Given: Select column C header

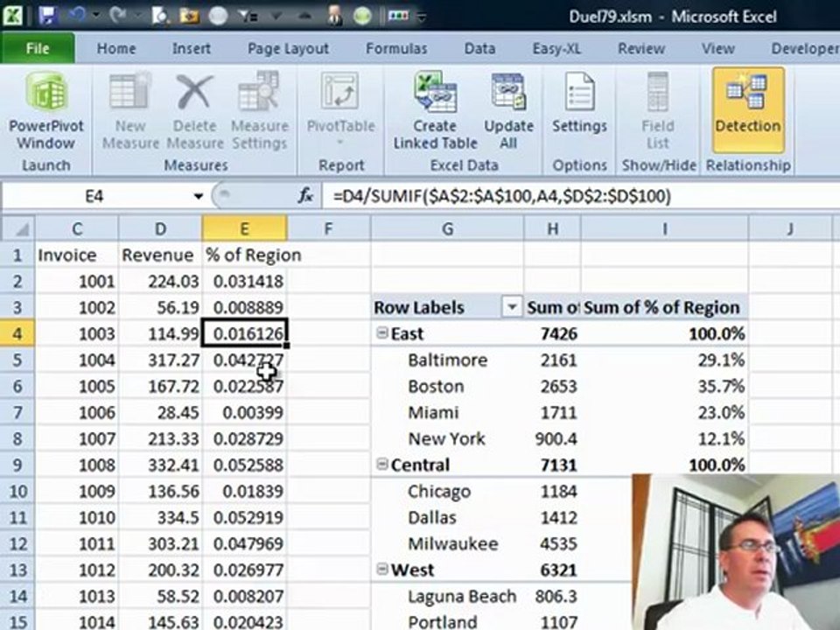Looking at the screenshot, I should coord(77,228).
